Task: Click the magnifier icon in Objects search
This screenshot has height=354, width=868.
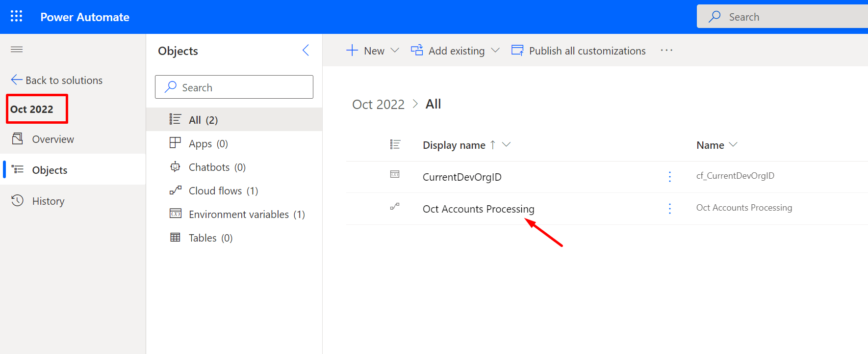Action: click(171, 87)
